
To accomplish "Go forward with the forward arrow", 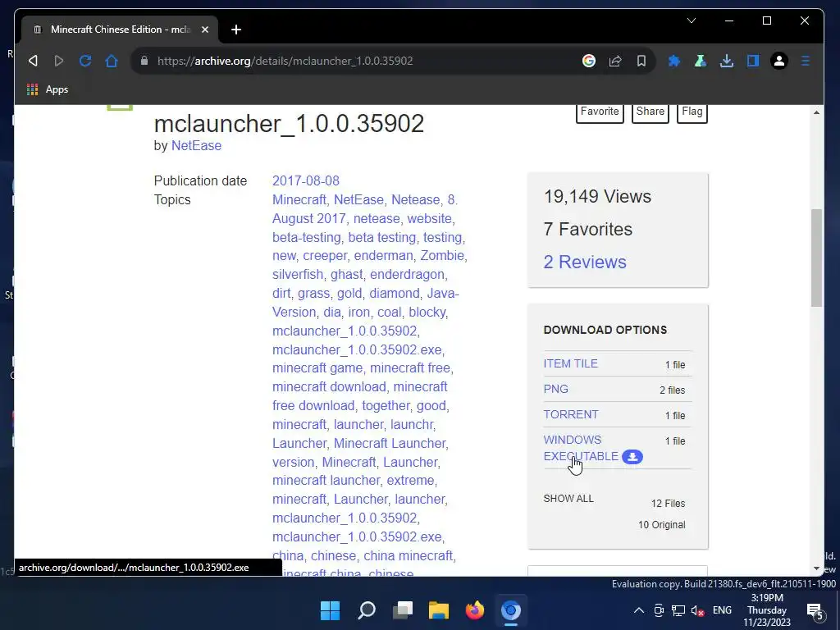I will [x=59, y=61].
